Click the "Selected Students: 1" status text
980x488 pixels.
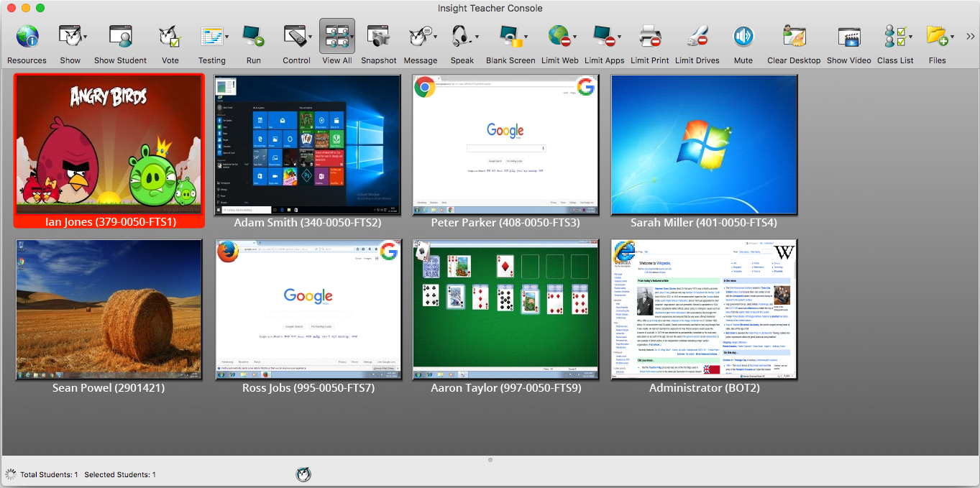click(x=120, y=475)
